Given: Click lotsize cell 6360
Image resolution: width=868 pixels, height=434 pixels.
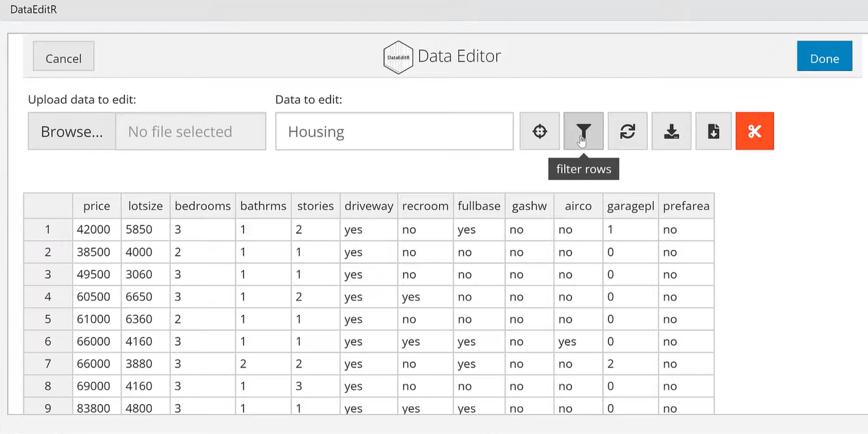Looking at the screenshot, I should click(146, 319).
